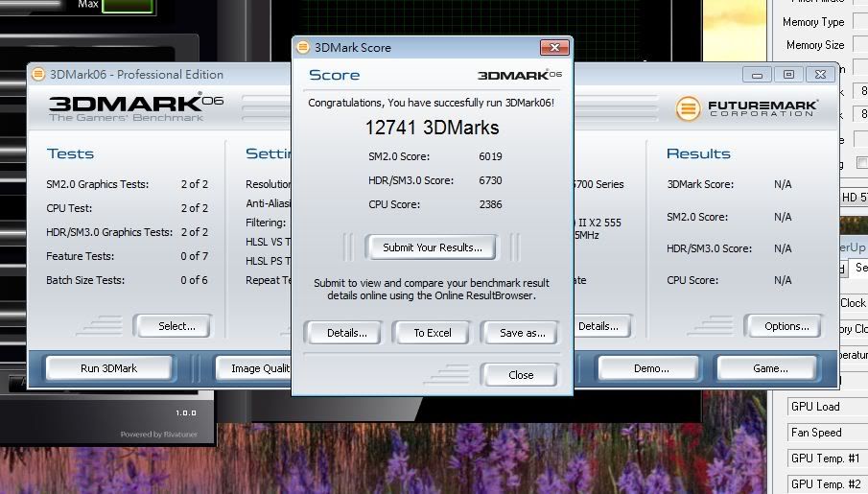
Task: Click 3DMark Score dialog title icon
Action: click(x=303, y=48)
